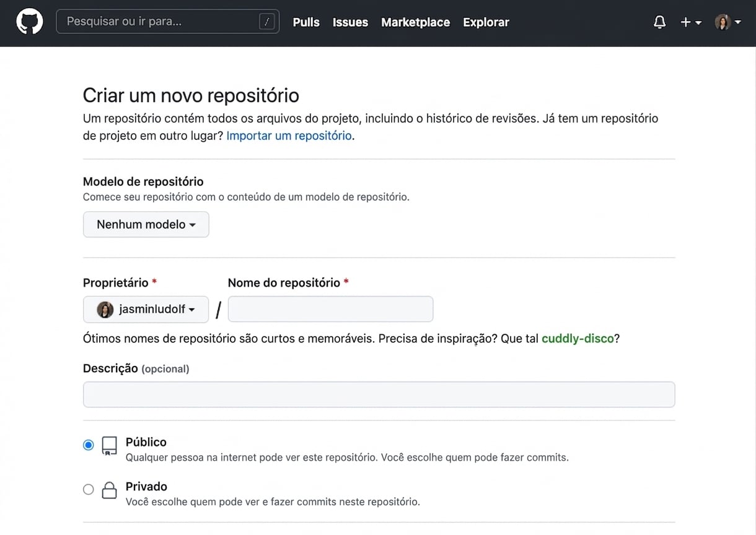Go to Pulls in the top navigation
This screenshot has width=756, height=535.
click(x=306, y=22)
